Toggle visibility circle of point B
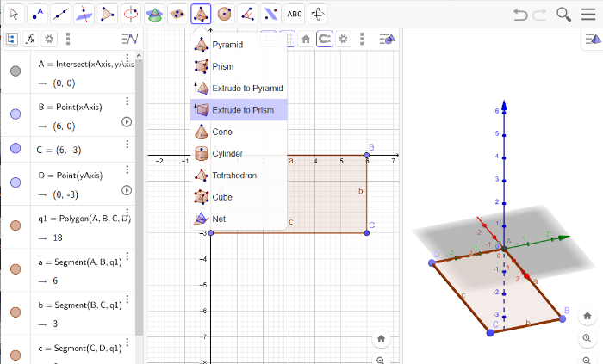 (16, 114)
